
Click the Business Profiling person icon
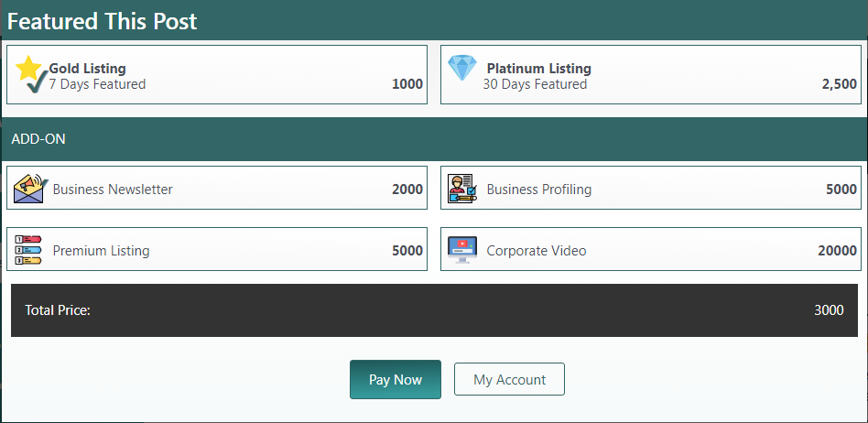pos(462,189)
